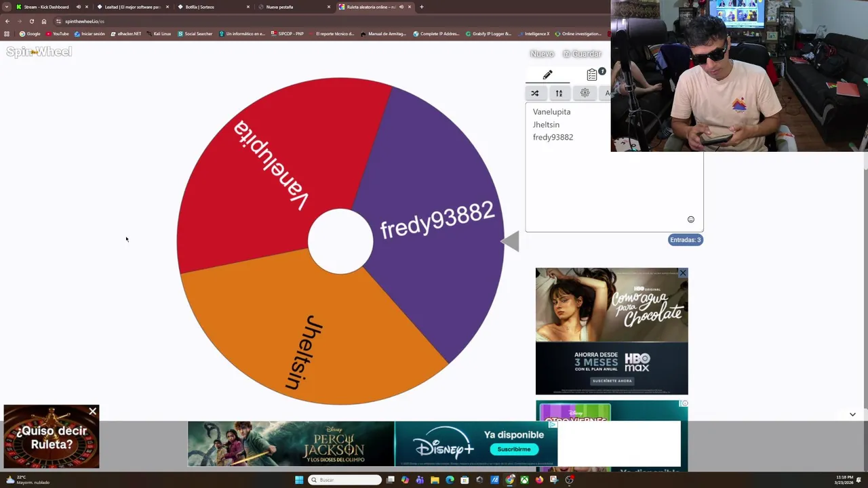Open Firefox from the taskbar
This screenshot has width=868, height=488.
539,480
